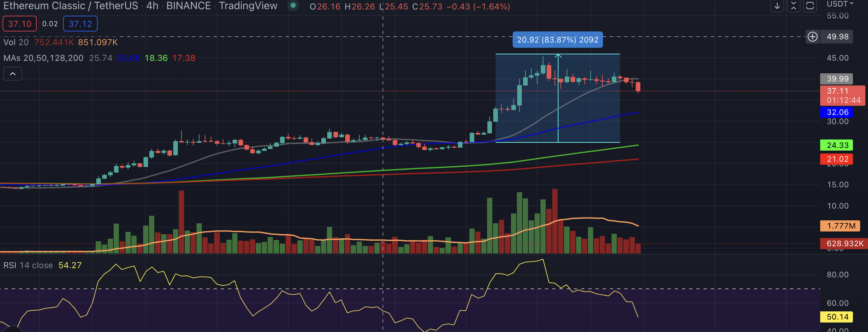This screenshot has width=868, height=332.
Task: Click the red sell price 37.10
Action: point(20,24)
